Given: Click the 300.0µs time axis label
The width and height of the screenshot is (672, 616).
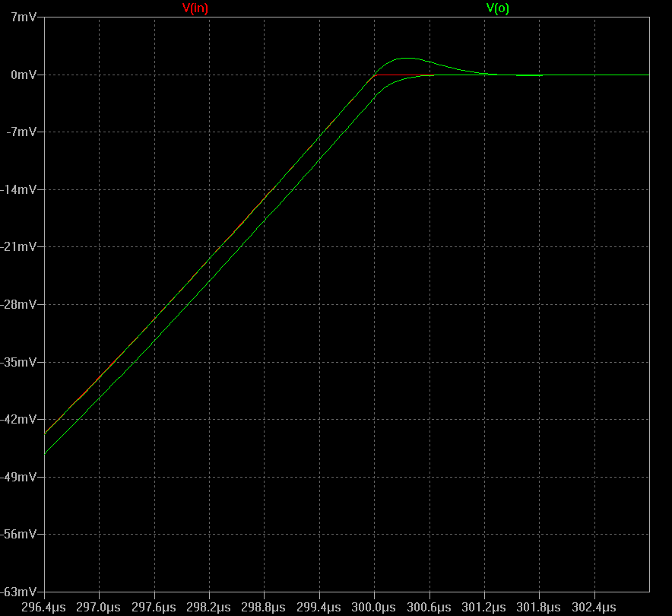Looking at the screenshot, I should (x=374, y=608).
